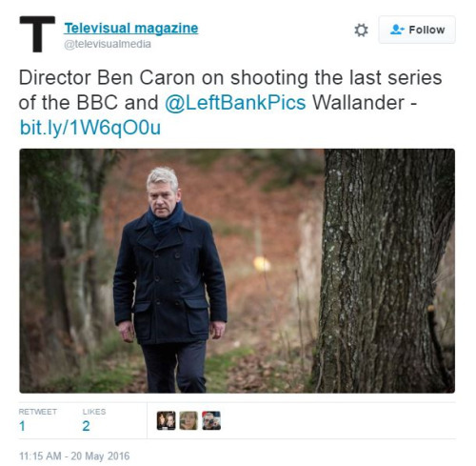The image size is (476, 466).
Task: Click the @televisualmedia handle
Action: pyautogui.click(x=108, y=44)
